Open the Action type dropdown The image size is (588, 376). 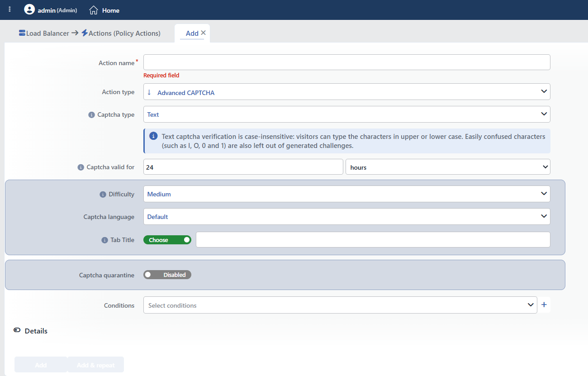click(x=347, y=92)
